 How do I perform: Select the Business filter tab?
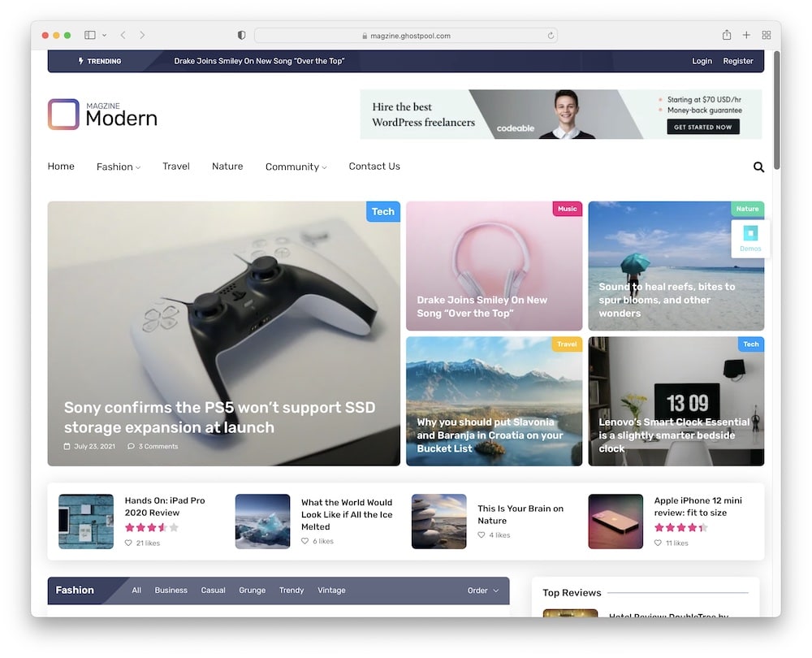[x=171, y=590]
